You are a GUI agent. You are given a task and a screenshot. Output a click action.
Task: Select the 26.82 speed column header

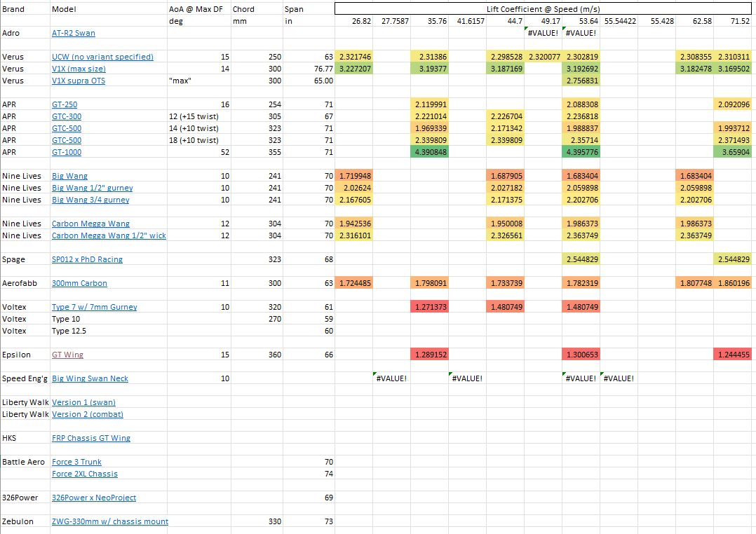click(353, 21)
